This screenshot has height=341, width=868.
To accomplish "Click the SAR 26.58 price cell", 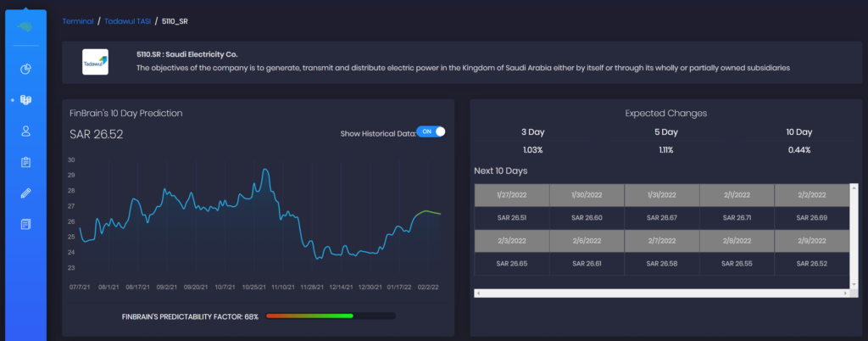I will point(661,264).
